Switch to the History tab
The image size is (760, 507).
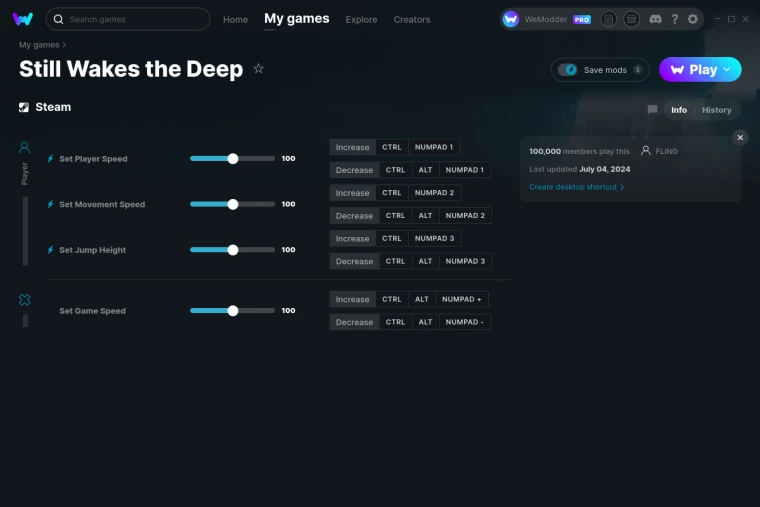pyautogui.click(x=716, y=110)
